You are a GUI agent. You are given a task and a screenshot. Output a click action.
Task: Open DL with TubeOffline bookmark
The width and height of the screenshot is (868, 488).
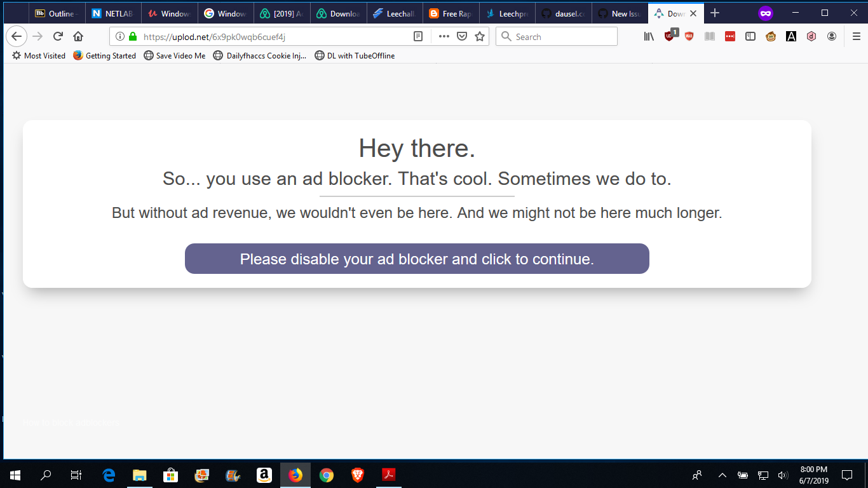coord(355,55)
